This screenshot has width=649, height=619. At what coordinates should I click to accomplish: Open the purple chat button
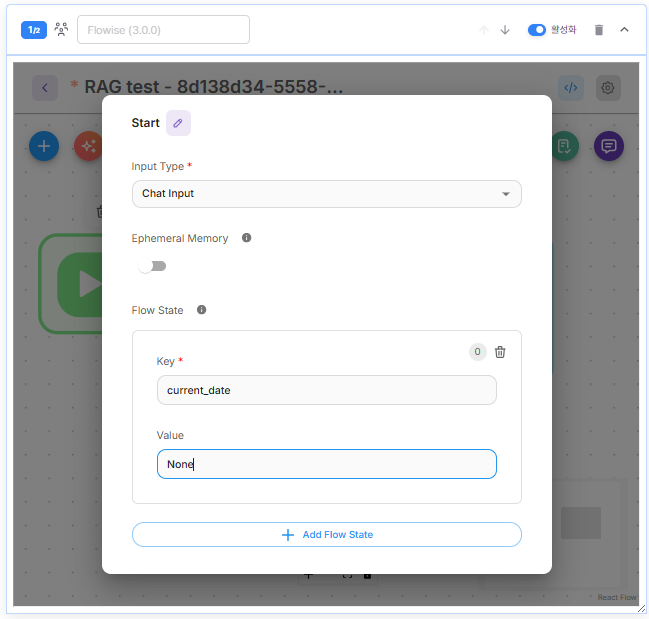[x=608, y=146]
